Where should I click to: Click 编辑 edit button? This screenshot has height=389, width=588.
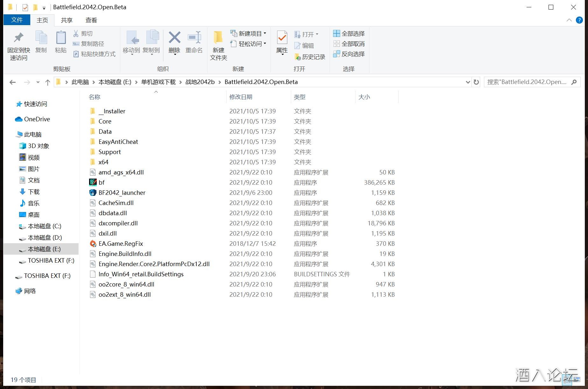tap(304, 46)
